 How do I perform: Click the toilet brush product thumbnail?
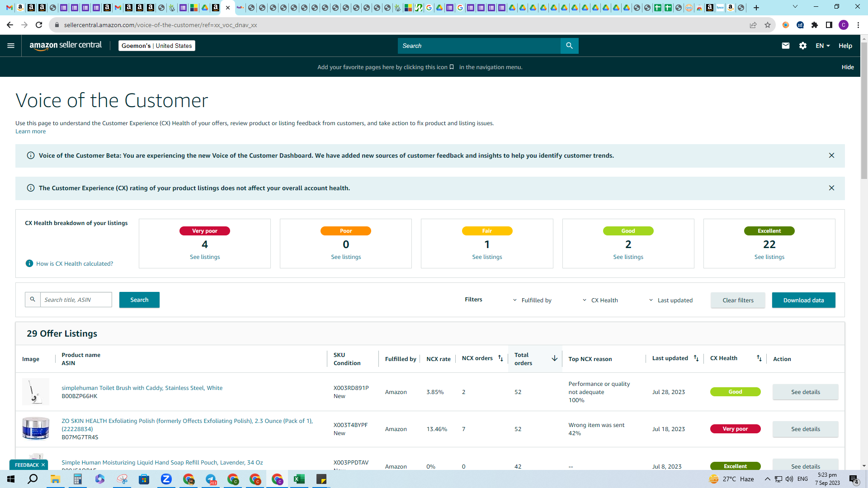pyautogui.click(x=36, y=392)
